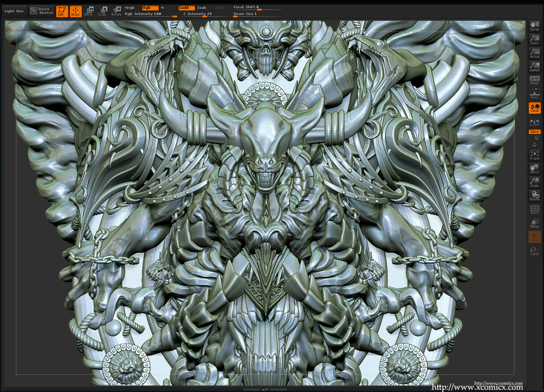Toggle the dimmed Ghost transparency icon
Viewport: 544px width, 392px height.
pos(535,237)
